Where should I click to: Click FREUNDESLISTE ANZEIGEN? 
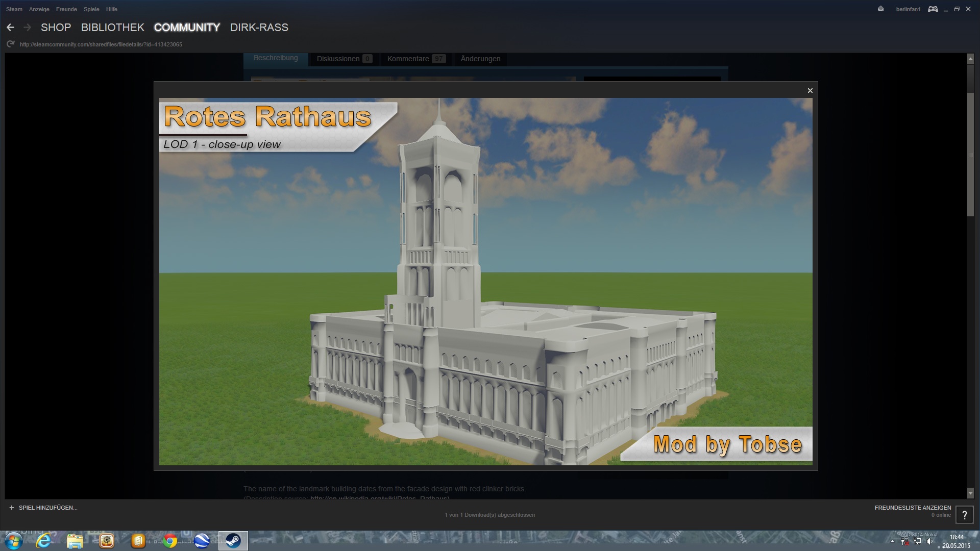[x=913, y=508]
